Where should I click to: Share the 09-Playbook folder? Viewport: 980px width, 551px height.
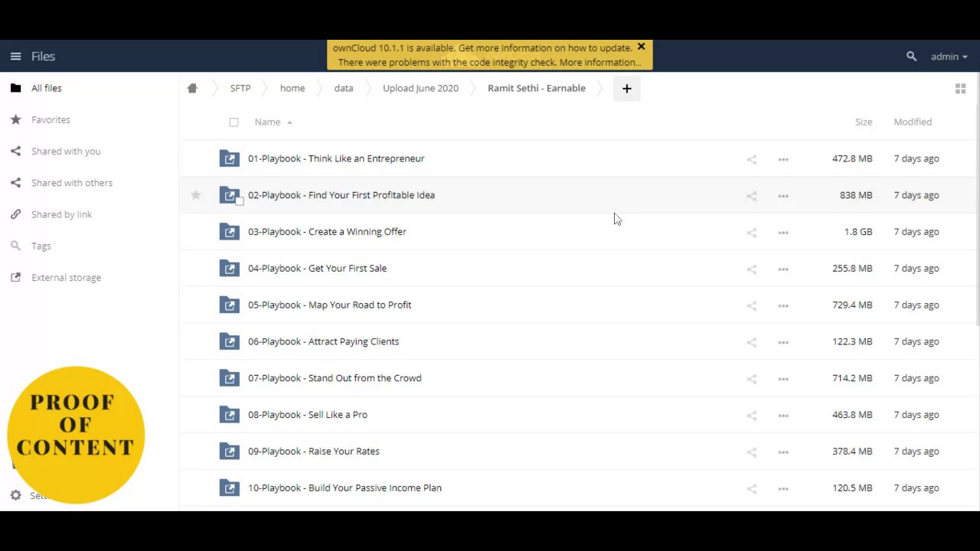[x=751, y=452]
